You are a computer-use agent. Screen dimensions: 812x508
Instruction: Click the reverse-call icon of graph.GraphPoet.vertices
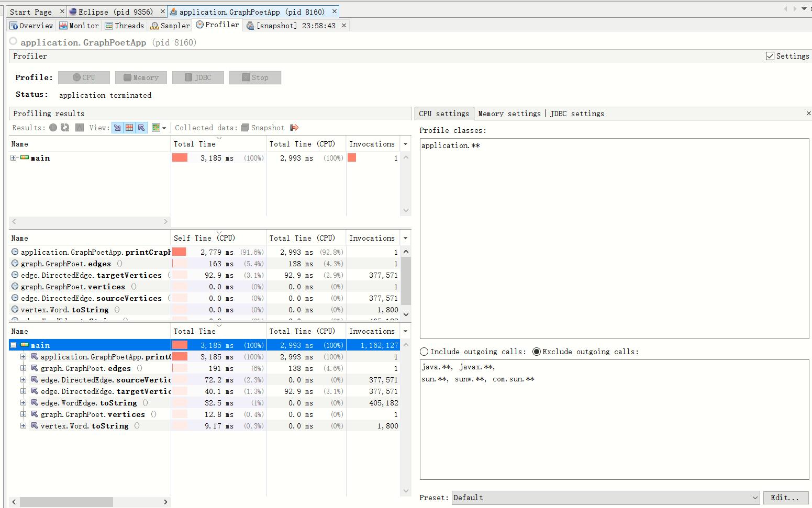[34, 414]
